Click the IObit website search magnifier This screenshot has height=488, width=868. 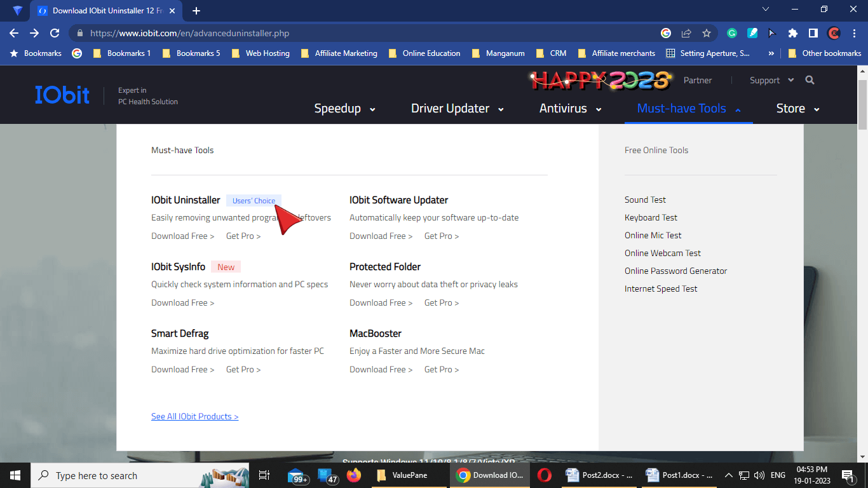click(x=810, y=80)
